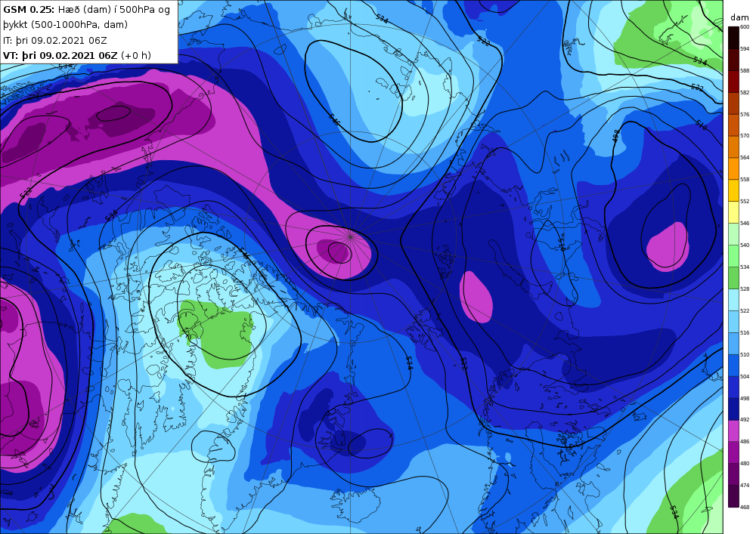756x534 pixels.
Task: Click the '474' value on the color scale
Action: 745,486
